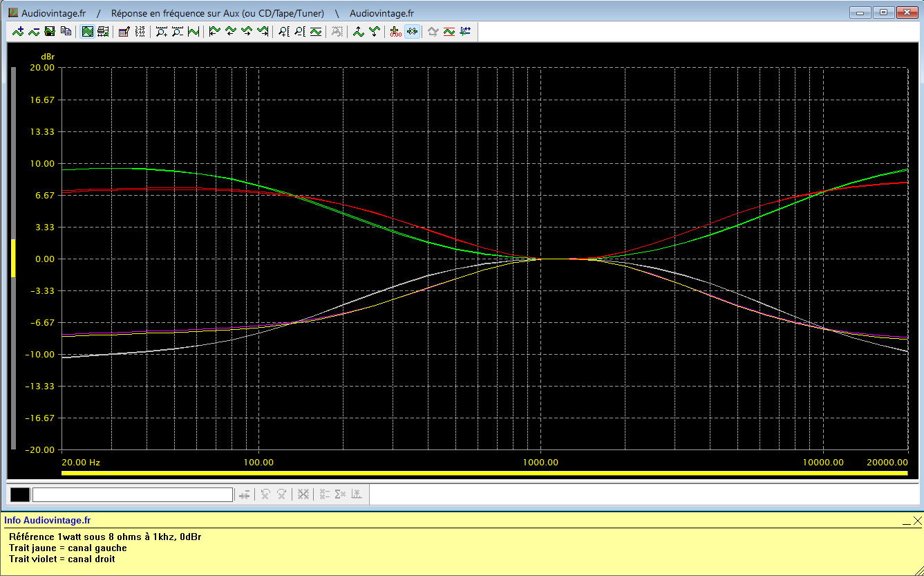Click the redo curved-arrow icon in bottom bar

point(282,494)
